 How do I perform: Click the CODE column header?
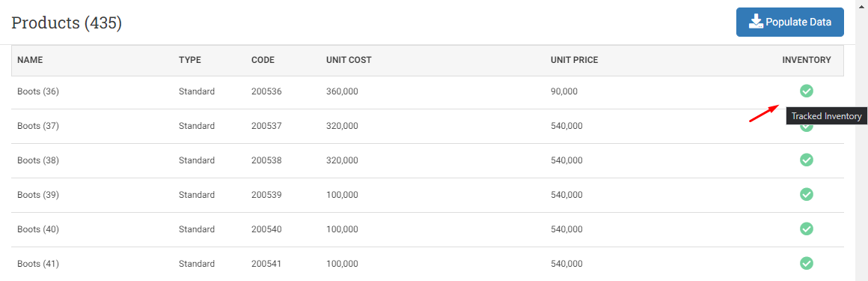263,60
